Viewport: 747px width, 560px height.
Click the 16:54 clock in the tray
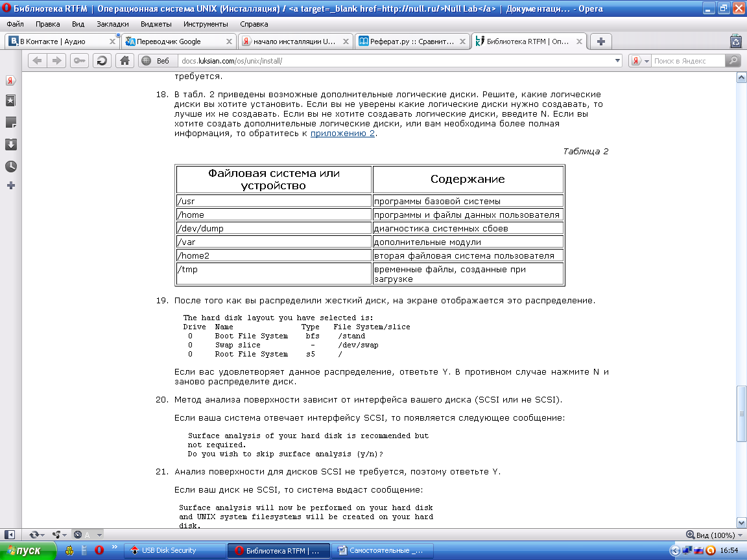(x=729, y=550)
